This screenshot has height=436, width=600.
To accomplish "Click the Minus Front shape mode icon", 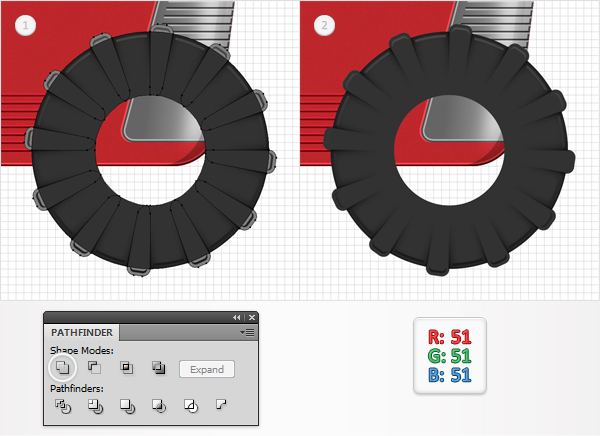I will (95, 367).
